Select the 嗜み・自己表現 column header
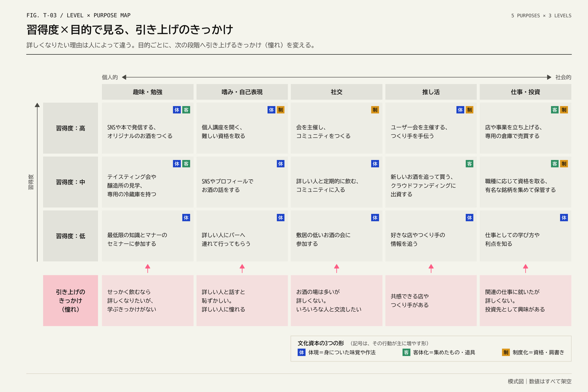Image resolution: width=588 pixels, height=392 pixels. 242,92
